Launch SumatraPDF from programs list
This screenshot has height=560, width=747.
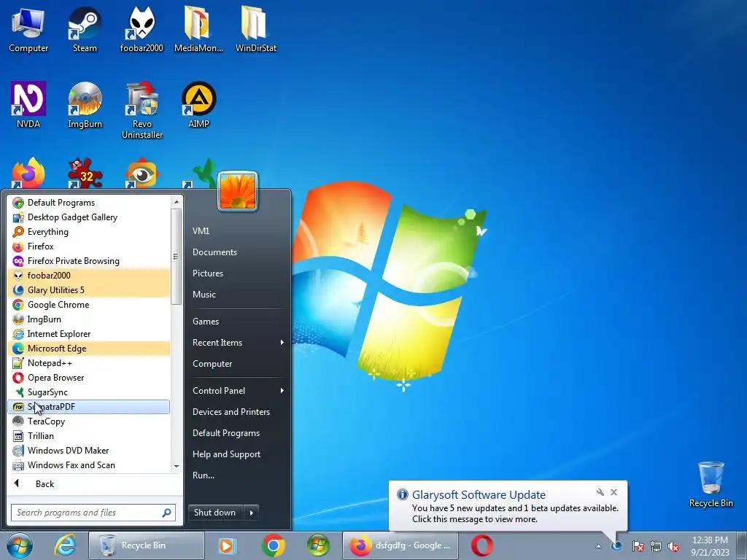pyautogui.click(x=88, y=407)
